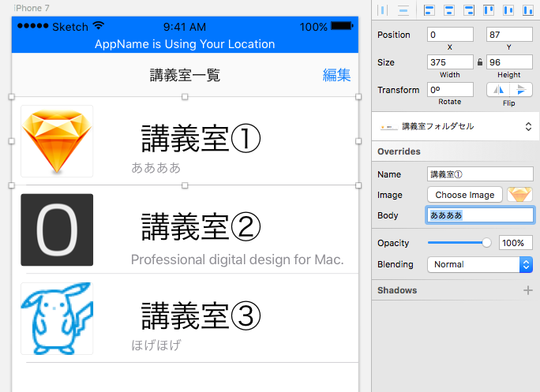Select the iPhone 7 artboard label
The image size is (540, 392).
32,8
